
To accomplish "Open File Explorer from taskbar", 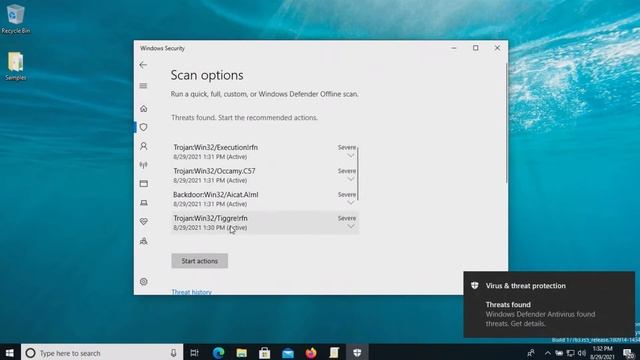I will coord(242,353).
